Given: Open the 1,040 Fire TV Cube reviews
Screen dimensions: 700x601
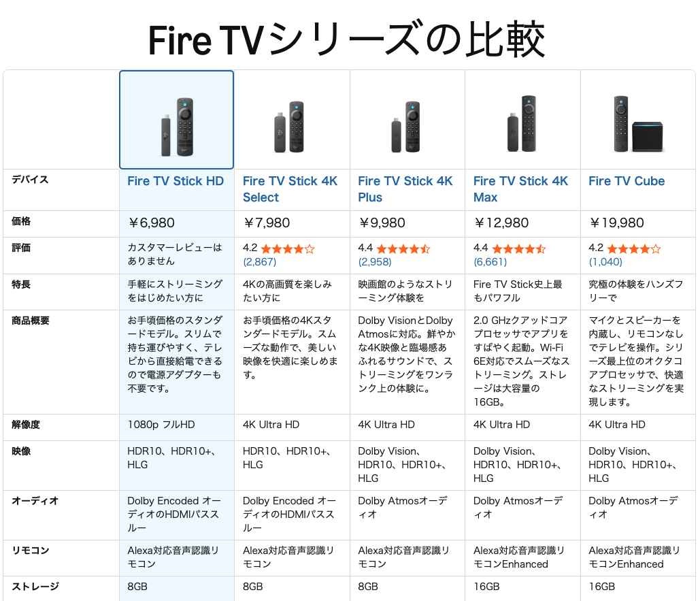Looking at the screenshot, I should pos(605,261).
